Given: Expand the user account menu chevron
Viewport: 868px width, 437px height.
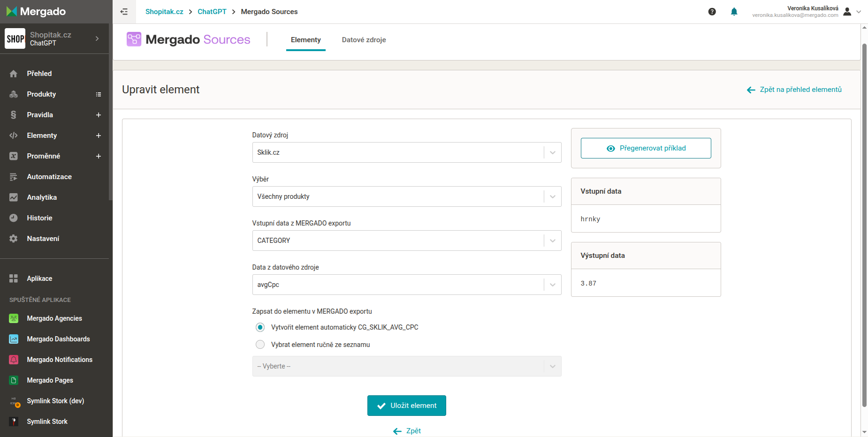Looking at the screenshot, I should (859, 12).
